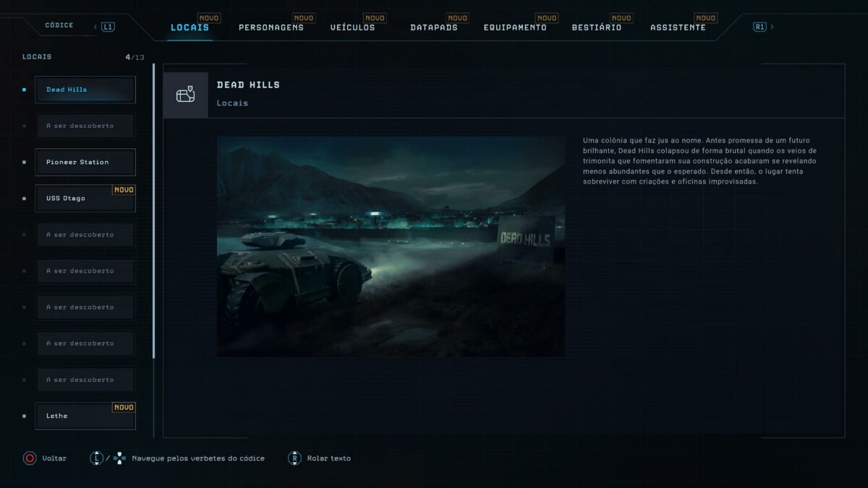Click the bullet marker beside Lethe

(25, 416)
